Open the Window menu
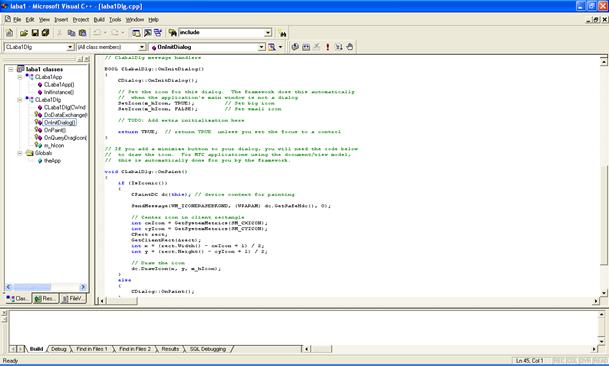609x366 pixels. coord(134,19)
